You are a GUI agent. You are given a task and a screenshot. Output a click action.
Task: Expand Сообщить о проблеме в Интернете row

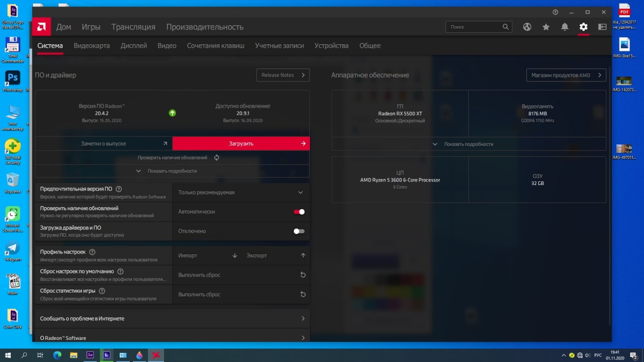coord(172,319)
